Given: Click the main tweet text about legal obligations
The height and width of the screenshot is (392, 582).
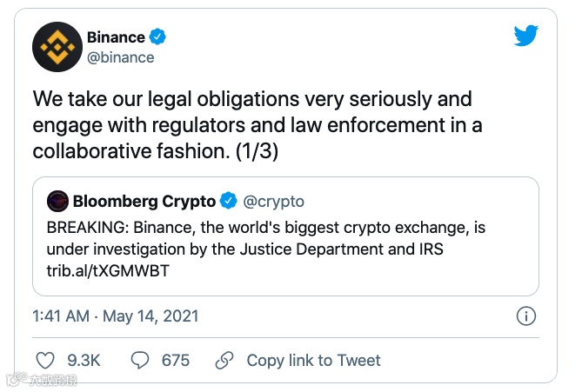Looking at the screenshot, I should pos(258,124).
